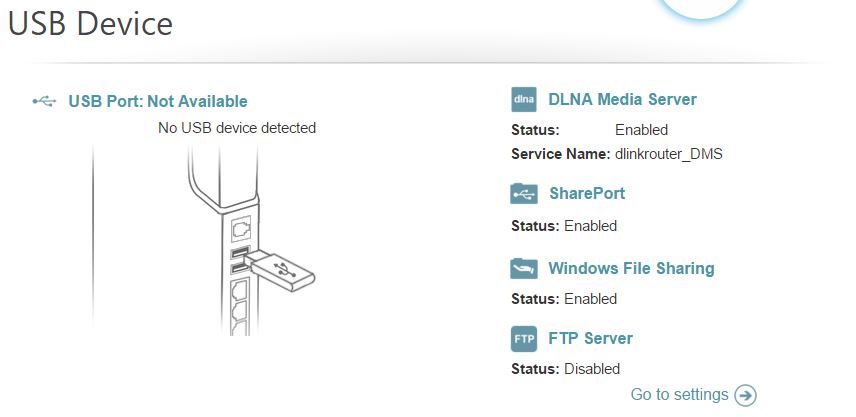Click the SharePort USB icon
Screen dimensions: 856x417
tap(524, 194)
